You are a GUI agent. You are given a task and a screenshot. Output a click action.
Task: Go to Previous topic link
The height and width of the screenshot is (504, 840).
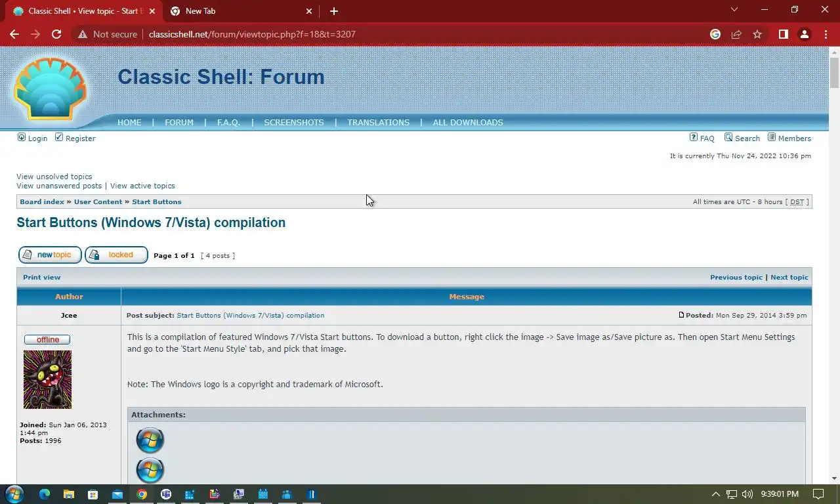click(x=736, y=277)
